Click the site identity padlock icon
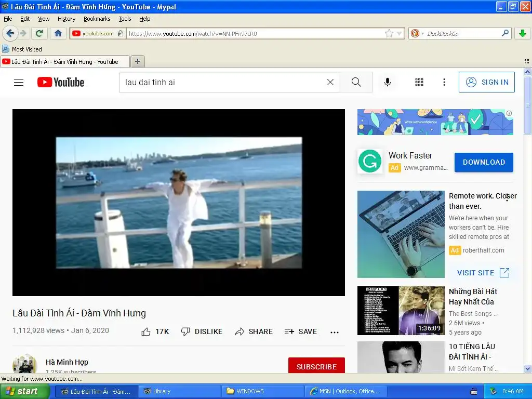The image size is (532, 399). (x=121, y=33)
